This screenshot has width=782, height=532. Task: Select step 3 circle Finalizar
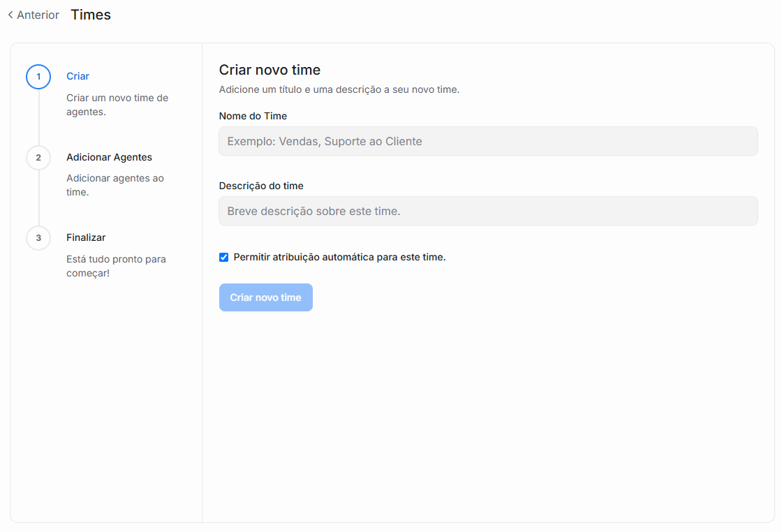(38, 238)
